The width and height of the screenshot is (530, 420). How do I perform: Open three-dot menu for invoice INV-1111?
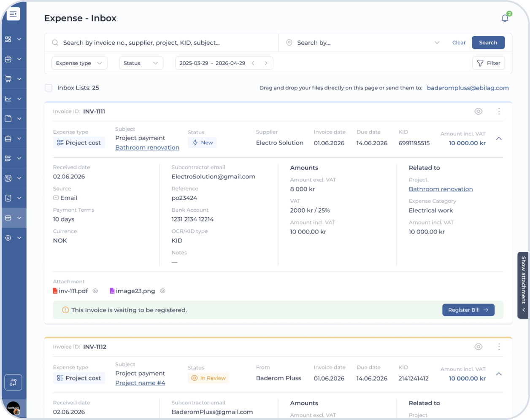click(499, 111)
